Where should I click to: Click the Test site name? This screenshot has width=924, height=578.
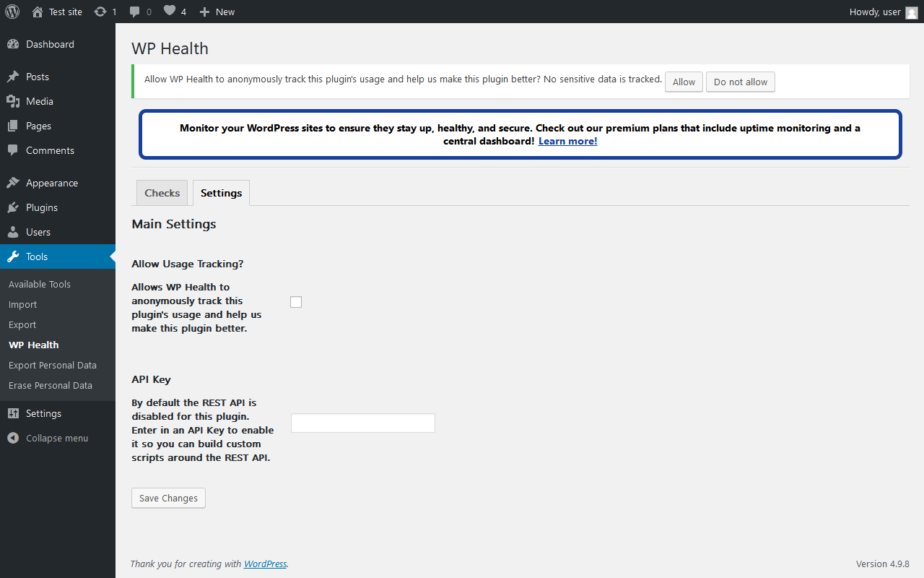66,12
